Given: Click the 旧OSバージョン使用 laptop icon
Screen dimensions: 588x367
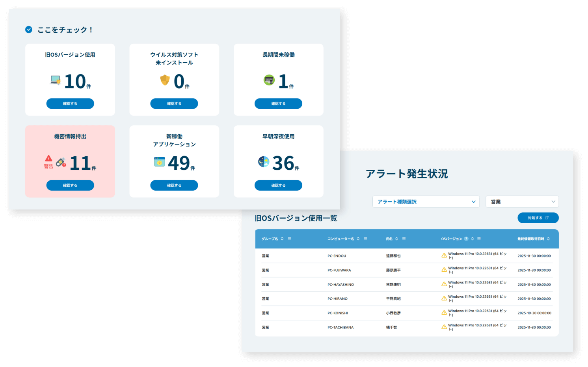Looking at the screenshot, I should tap(56, 80).
